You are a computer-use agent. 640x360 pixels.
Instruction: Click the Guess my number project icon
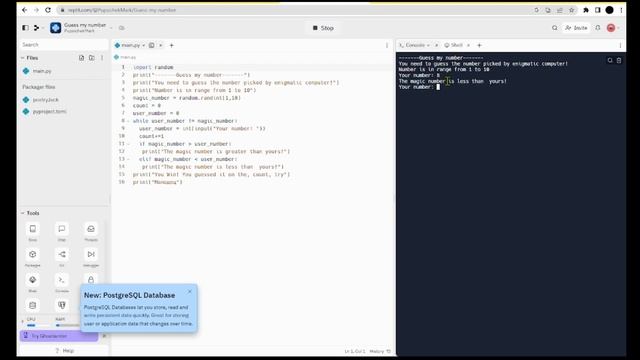(x=56, y=28)
